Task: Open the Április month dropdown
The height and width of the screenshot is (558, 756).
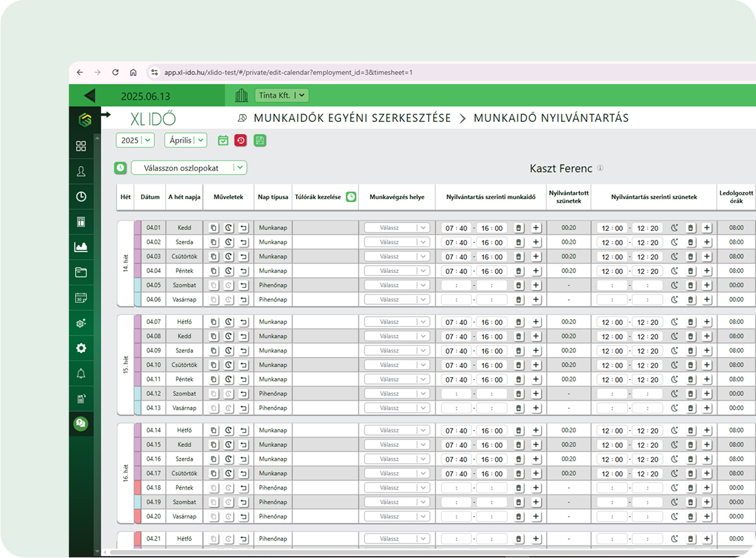Action: click(x=186, y=140)
